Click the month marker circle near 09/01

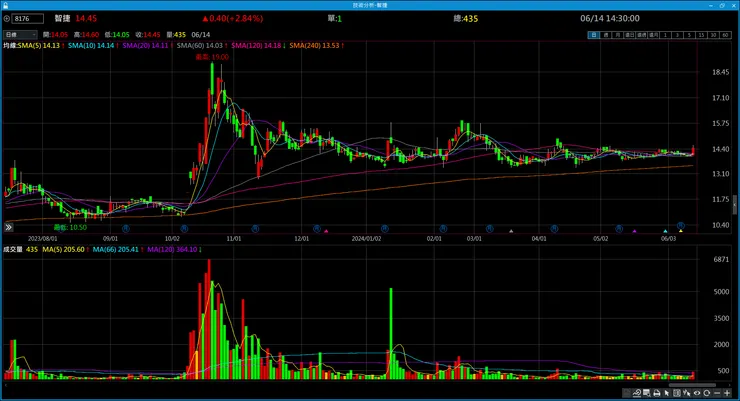pos(126,228)
